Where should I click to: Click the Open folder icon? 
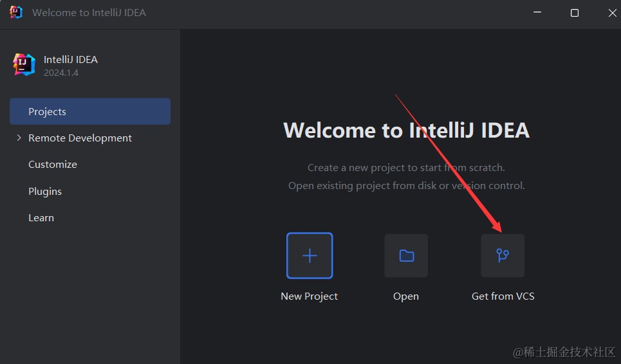click(x=406, y=255)
